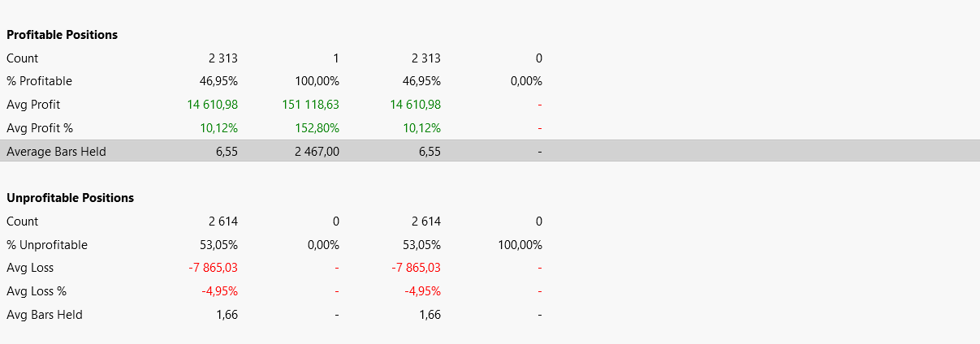Click the Profitable Positions section header

pos(62,35)
